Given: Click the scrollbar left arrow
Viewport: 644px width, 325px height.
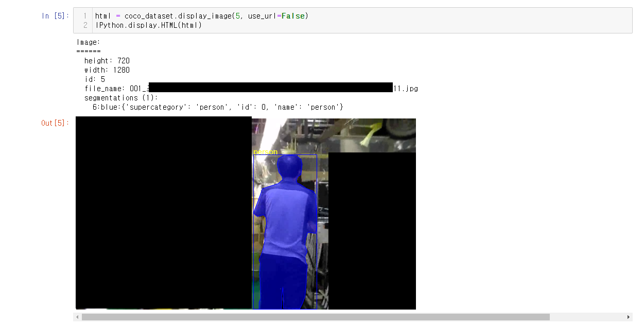Looking at the screenshot, I should point(77,317).
